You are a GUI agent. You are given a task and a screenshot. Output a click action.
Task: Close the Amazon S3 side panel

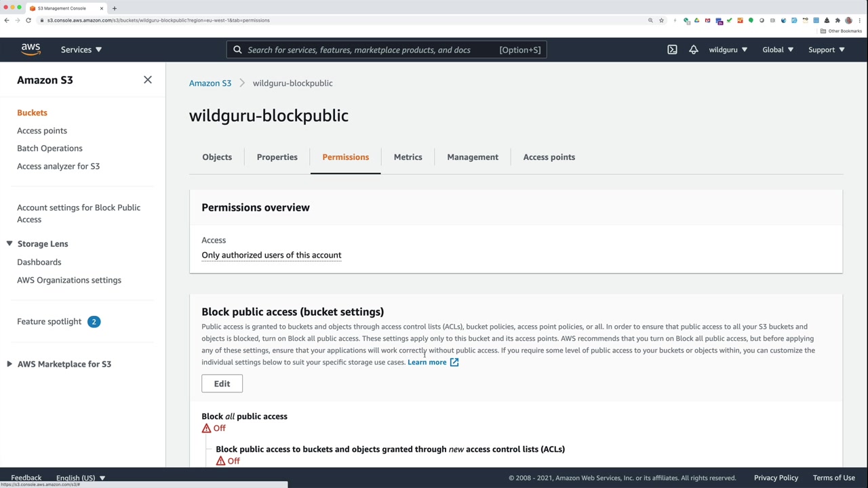[x=148, y=80]
